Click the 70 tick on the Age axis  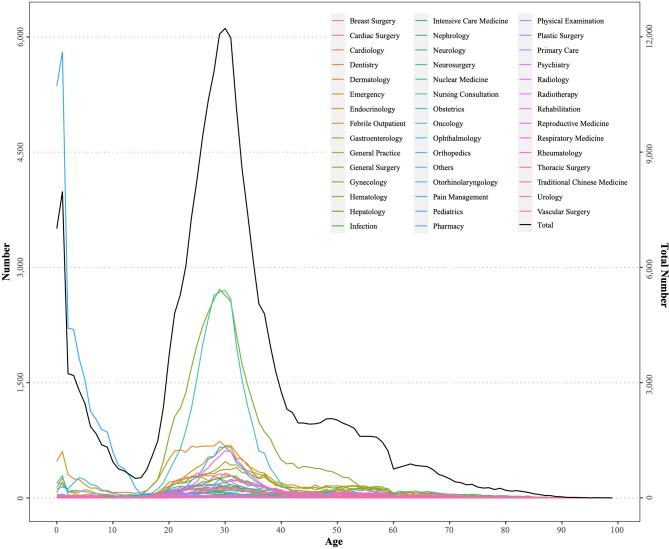[449, 530]
